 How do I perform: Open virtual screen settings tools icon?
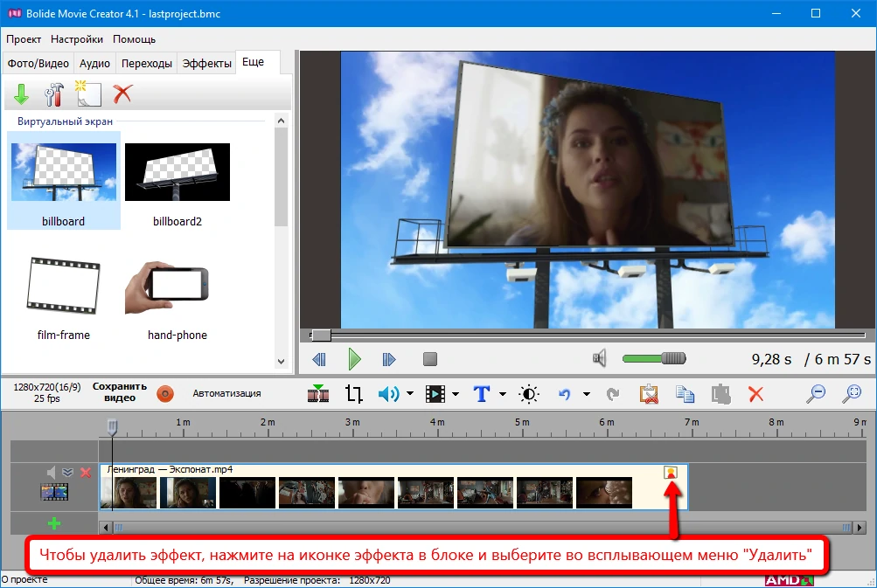click(54, 93)
